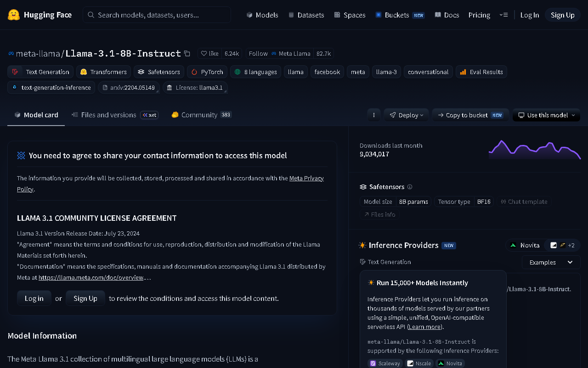The width and height of the screenshot is (588, 368).
Task: Click the downloads last month chart
Action: pos(534,149)
